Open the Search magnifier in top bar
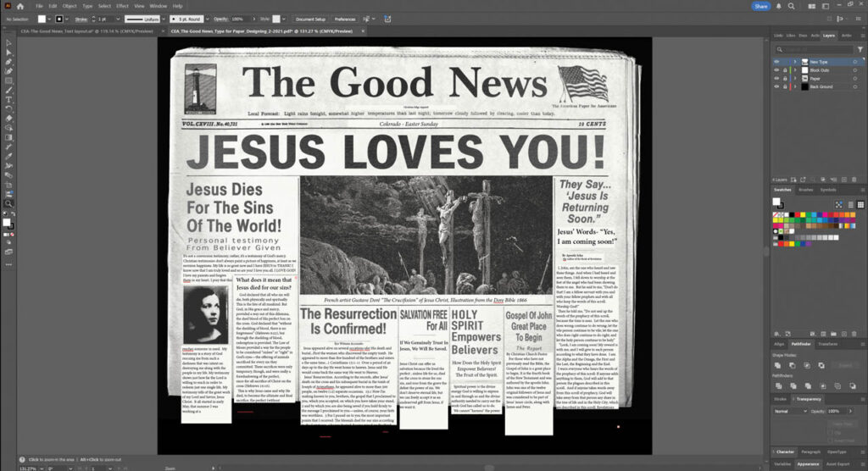 coord(791,6)
